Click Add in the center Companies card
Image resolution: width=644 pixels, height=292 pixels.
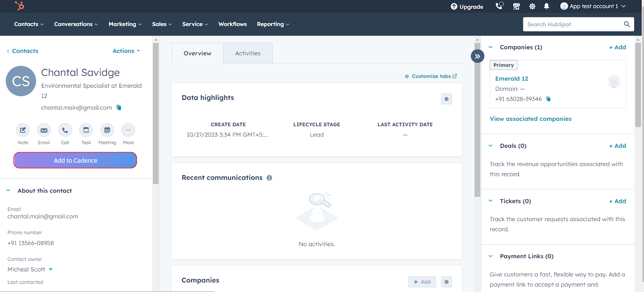(422, 282)
